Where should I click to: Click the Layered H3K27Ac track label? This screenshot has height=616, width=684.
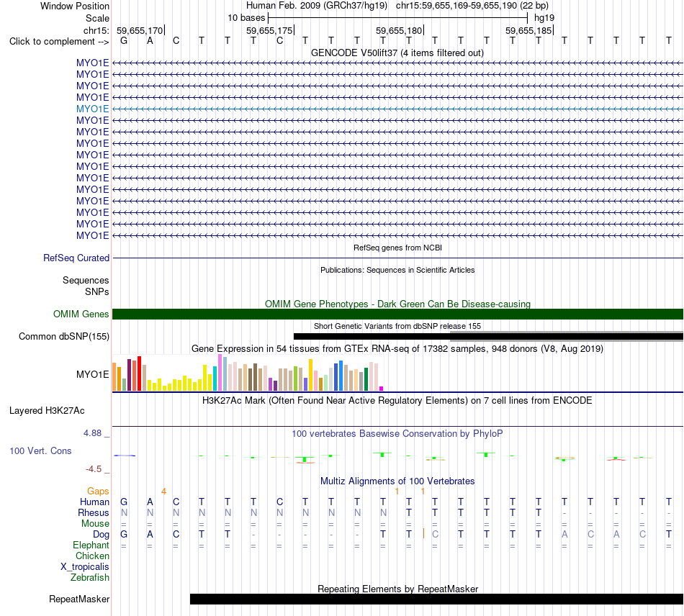click(47, 411)
